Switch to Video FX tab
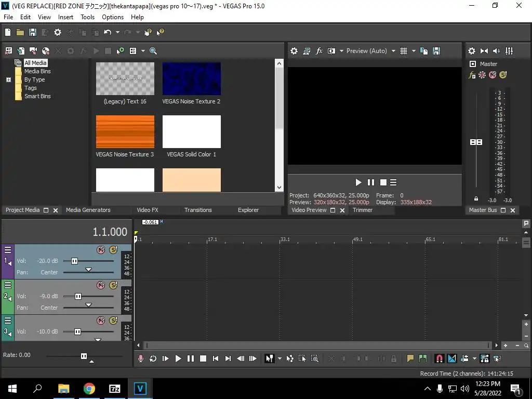The height and width of the screenshot is (399, 532). (147, 210)
